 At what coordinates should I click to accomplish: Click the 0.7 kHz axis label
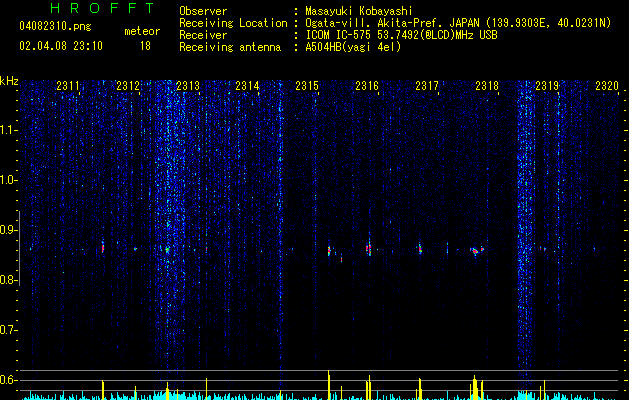pos(8,330)
